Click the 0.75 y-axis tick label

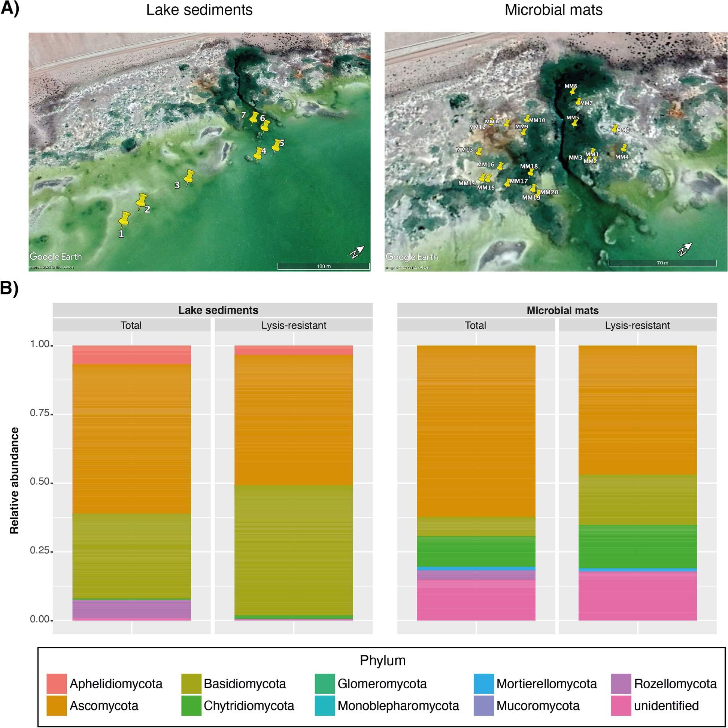click(40, 413)
